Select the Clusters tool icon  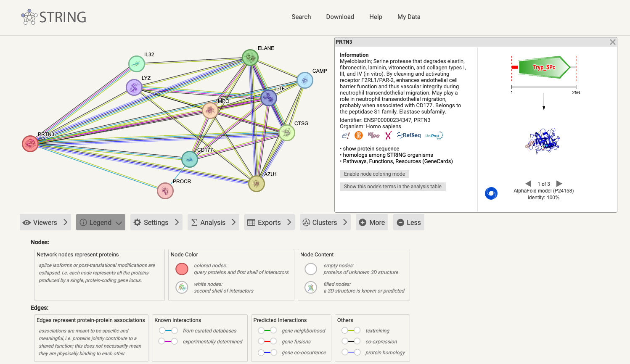(307, 222)
